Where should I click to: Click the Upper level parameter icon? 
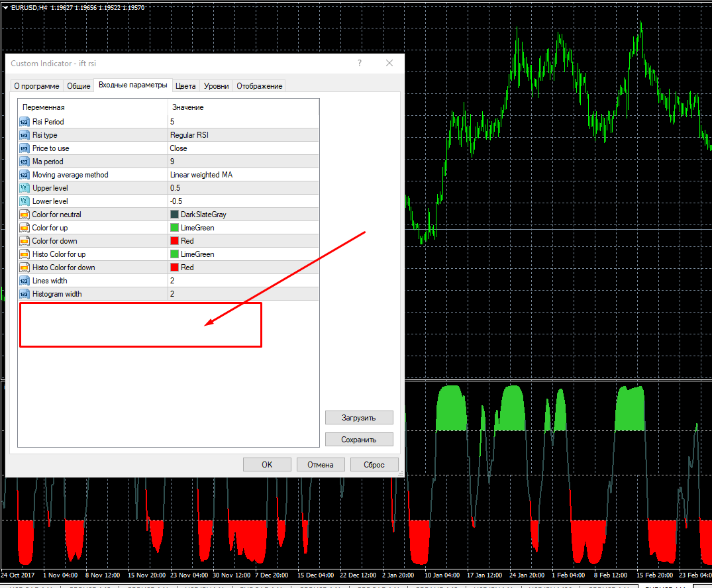(x=25, y=188)
